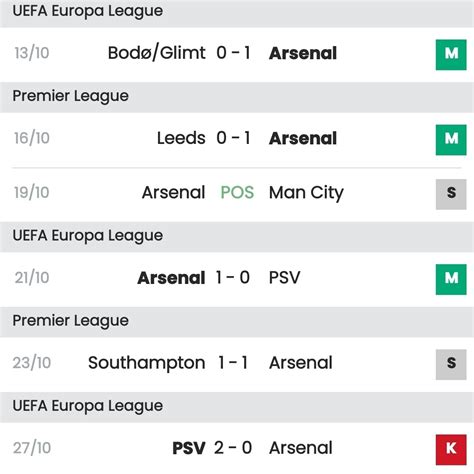Viewport: 474px width, 474px height.
Task: Open the Southampton team link
Action: pyautogui.click(x=147, y=363)
